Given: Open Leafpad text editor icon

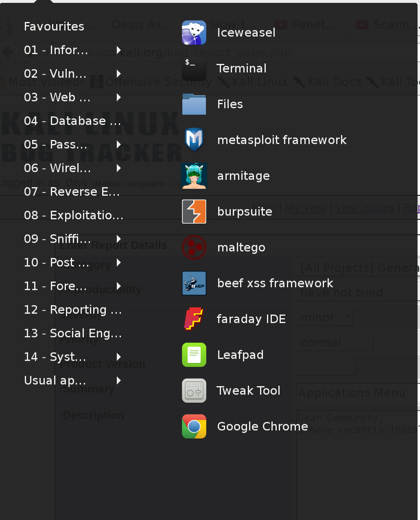Looking at the screenshot, I should (x=194, y=355).
